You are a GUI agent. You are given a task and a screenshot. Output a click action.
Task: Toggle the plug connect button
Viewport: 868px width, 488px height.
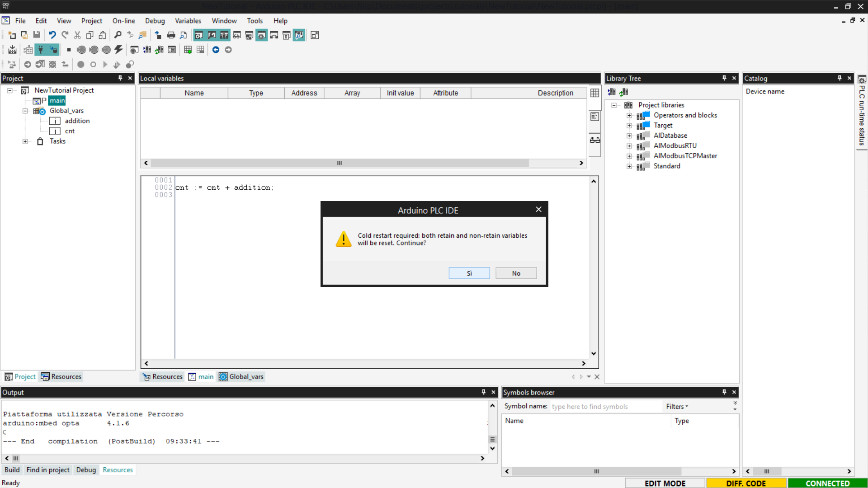(41, 50)
